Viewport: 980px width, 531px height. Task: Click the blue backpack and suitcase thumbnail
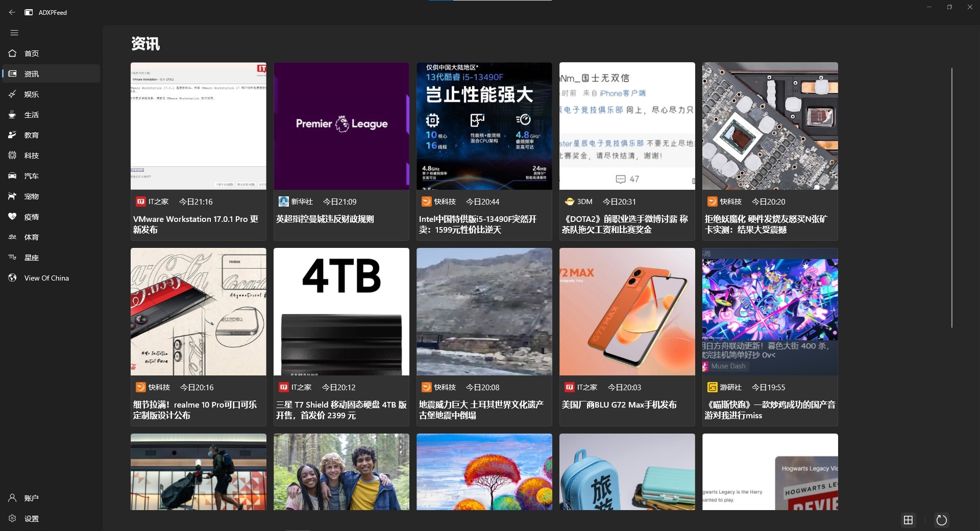627,472
